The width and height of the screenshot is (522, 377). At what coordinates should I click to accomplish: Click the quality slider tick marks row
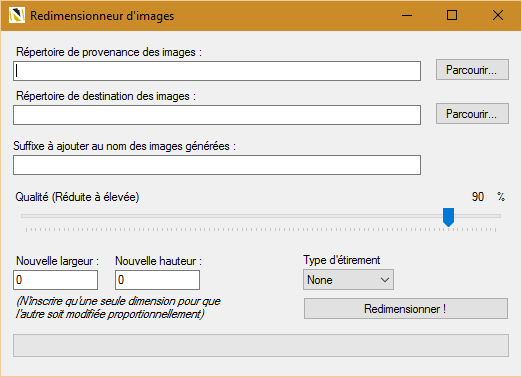click(x=261, y=230)
